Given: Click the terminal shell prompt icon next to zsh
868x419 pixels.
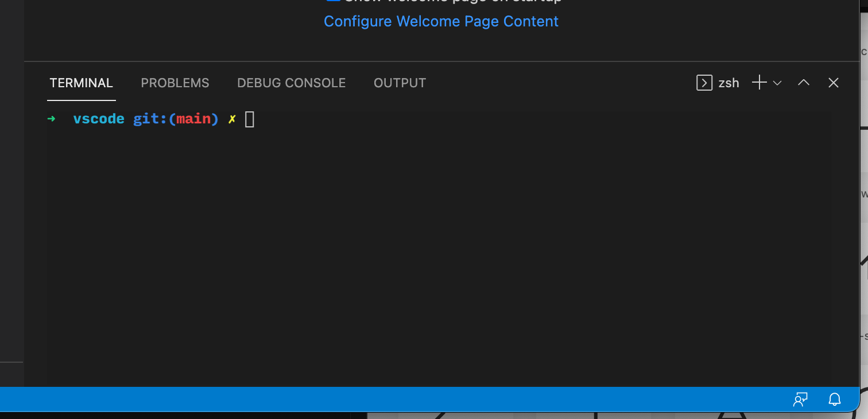Looking at the screenshot, I should tap(704, 83).
